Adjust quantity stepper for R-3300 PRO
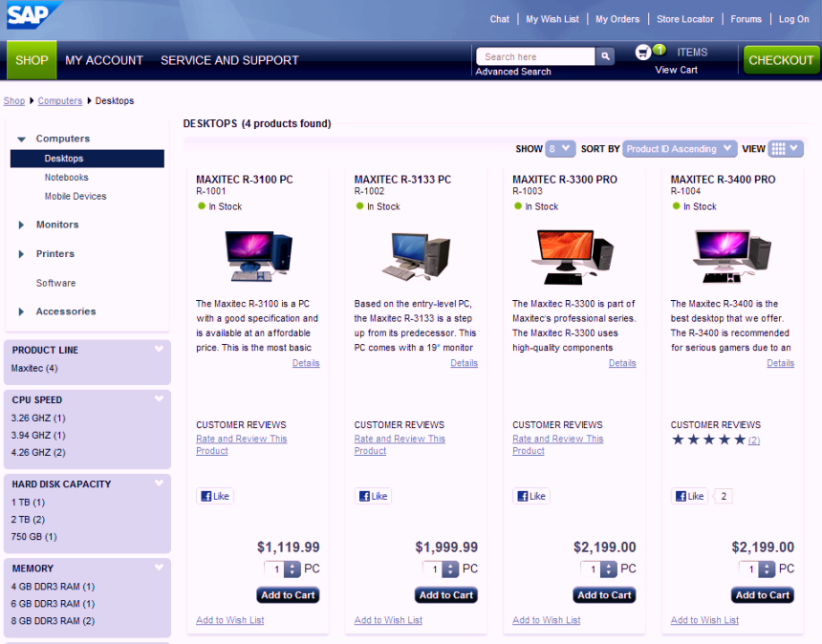The width and height of the screenshot is (822, 644). (x=609, y=569)
